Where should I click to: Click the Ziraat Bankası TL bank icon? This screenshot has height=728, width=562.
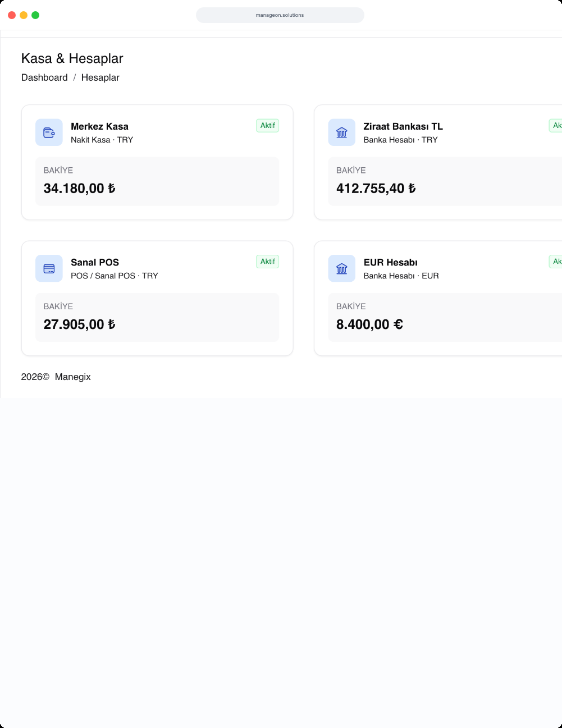pos(342,132)
